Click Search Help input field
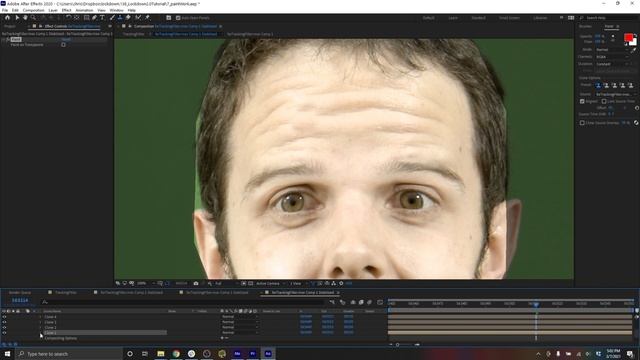Image resolution: width=640 pixels, height=360 pixels. (x=609, y=18)
